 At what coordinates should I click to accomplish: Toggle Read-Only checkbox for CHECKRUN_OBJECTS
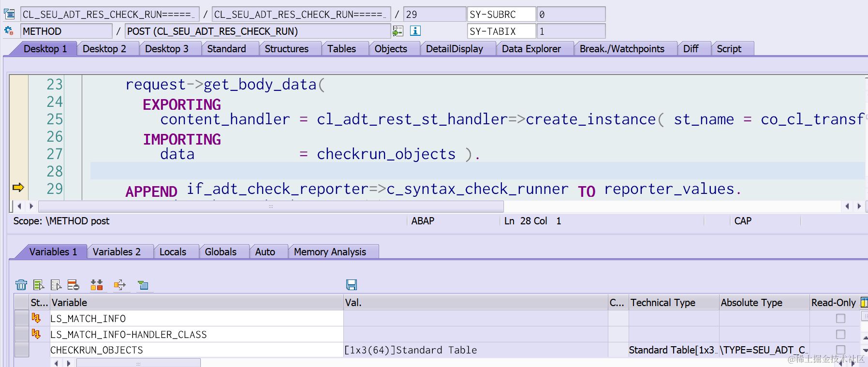click(840, 350)
